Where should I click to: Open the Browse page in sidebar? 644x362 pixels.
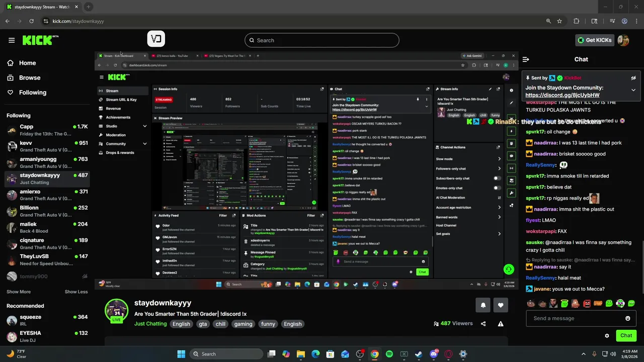(30, 77)
